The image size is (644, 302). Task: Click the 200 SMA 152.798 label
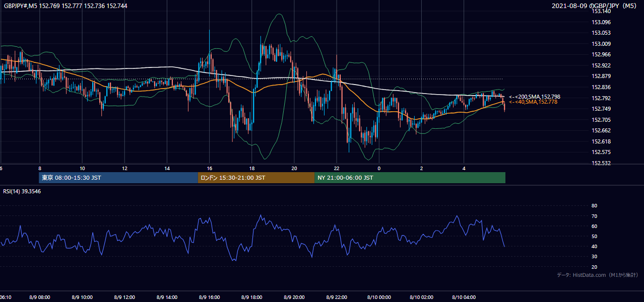tap(535, 97)
